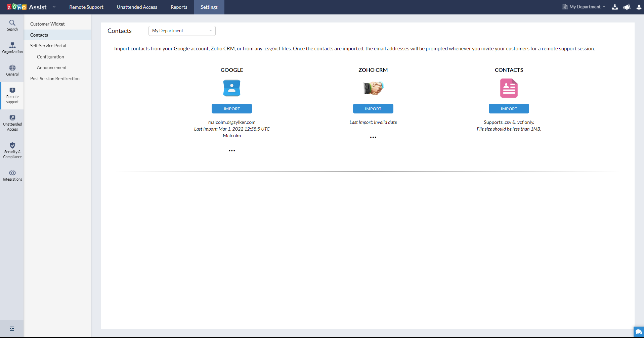Open the three-dot menu under Zoho CRM
Screen dimensions: 644x338
tap(373, 137)
